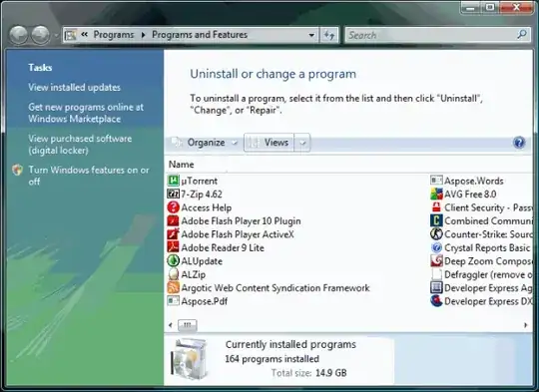Select the AVG Free 8.0 entry name
The image size is (539, 392).
470,195
